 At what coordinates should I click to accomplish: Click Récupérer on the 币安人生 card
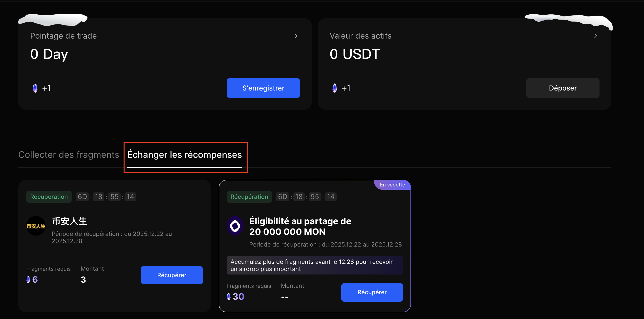pyautogui.click(x=172, y=275)
